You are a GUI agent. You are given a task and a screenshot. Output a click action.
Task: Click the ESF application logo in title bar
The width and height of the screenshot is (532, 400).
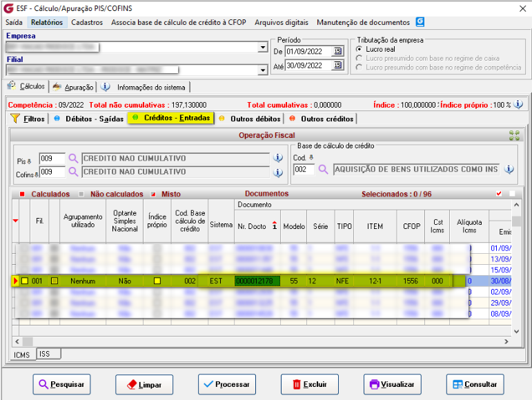tap(8, 8)
